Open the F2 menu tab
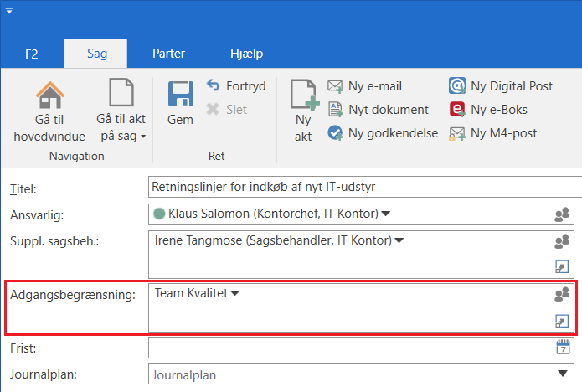The width and height of the screenshot is (582, 392). [x=32, y=54]
